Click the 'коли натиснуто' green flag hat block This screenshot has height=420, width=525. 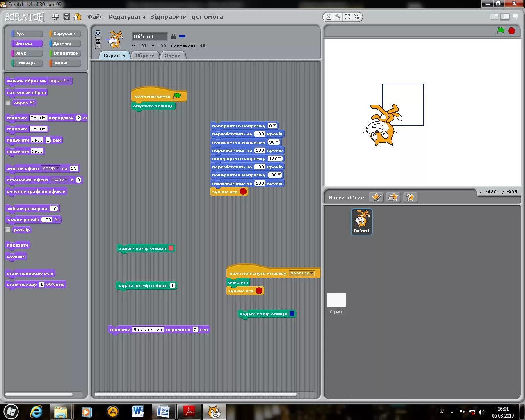tap(159, 95)
